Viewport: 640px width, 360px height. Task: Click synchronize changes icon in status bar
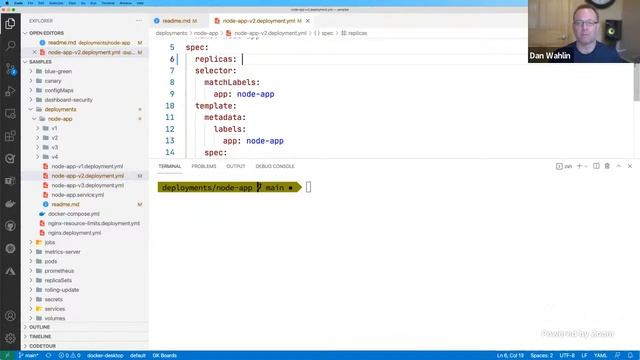[x=49, y=356]
